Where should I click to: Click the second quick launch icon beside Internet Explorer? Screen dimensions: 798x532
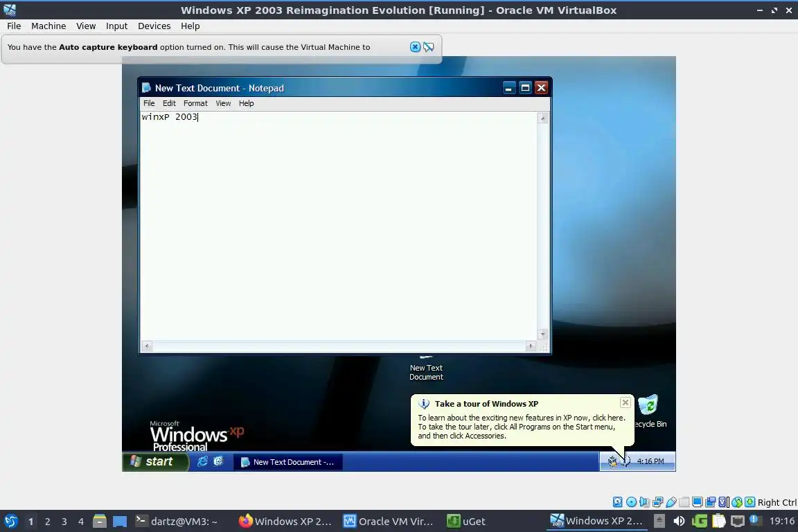point(218,461)
